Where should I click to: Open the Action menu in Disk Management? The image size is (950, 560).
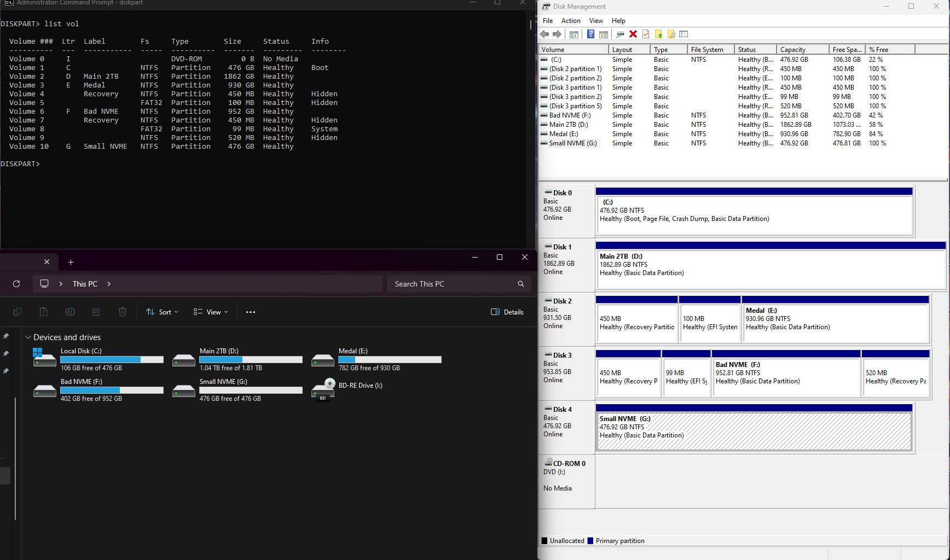point(571,21)
